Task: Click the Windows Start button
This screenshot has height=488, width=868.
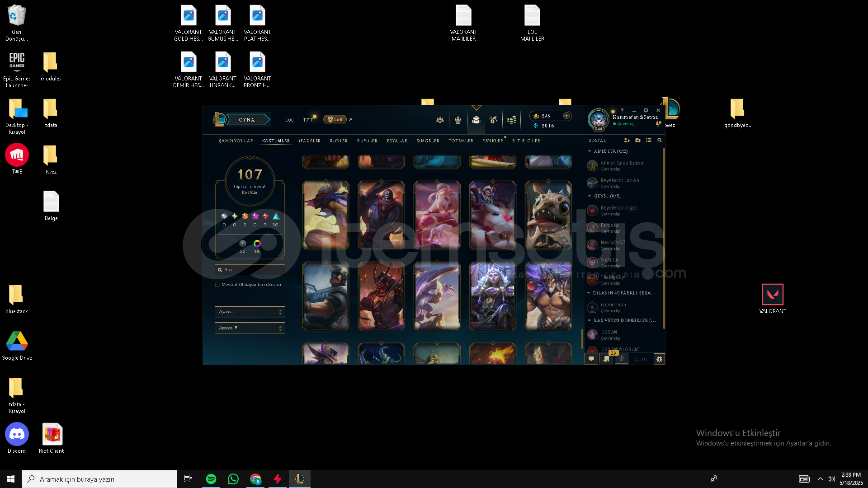Action: [x=11, y=479]
